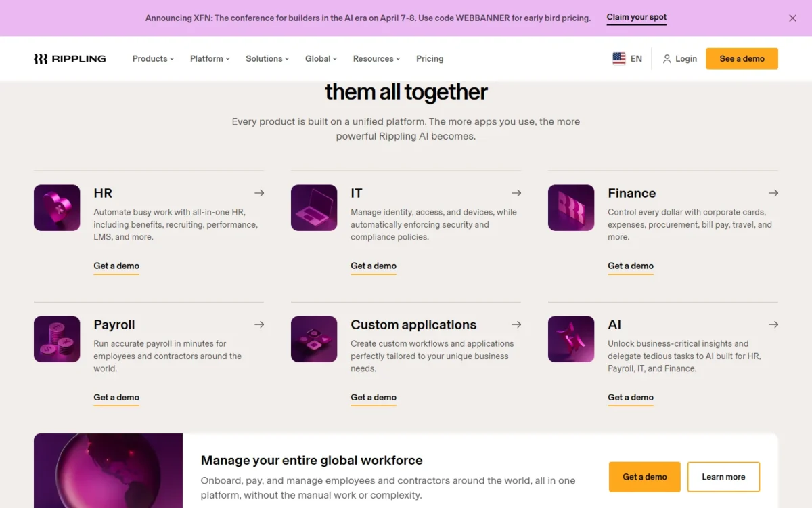Image resolution: width=812 pixels, height=508 pixels.
Task: Click Get a demo under Finance
Action: 631,266
